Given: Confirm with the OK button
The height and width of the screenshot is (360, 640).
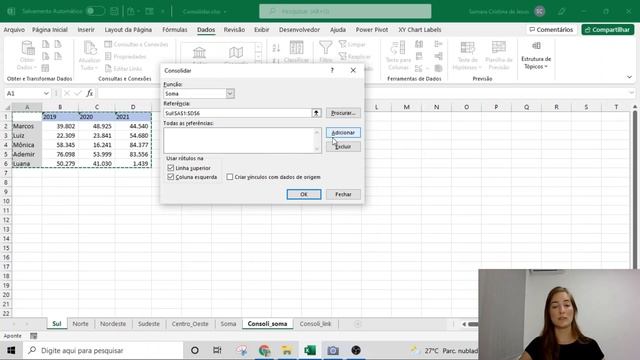Looking at the screenshot, I should pyautogui.click(x=304, y=194).
